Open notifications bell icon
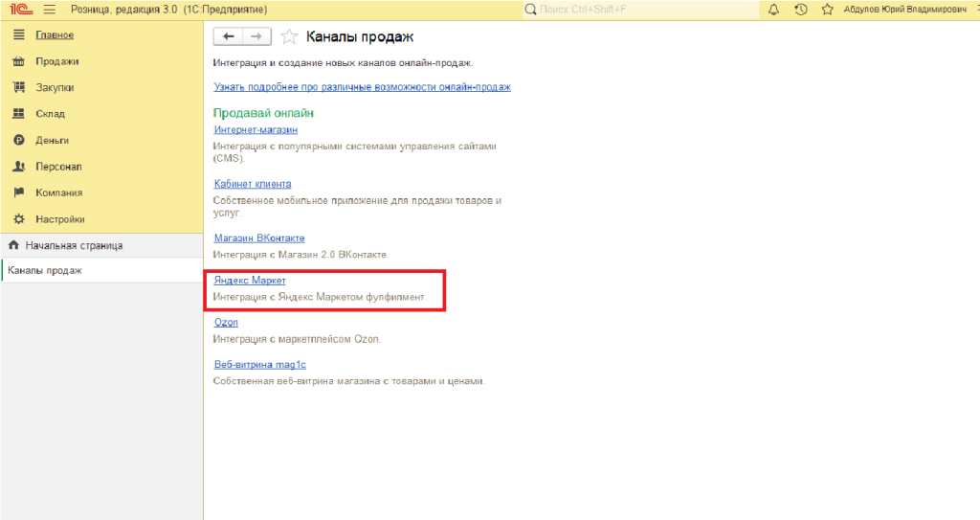 coord(773,10)
